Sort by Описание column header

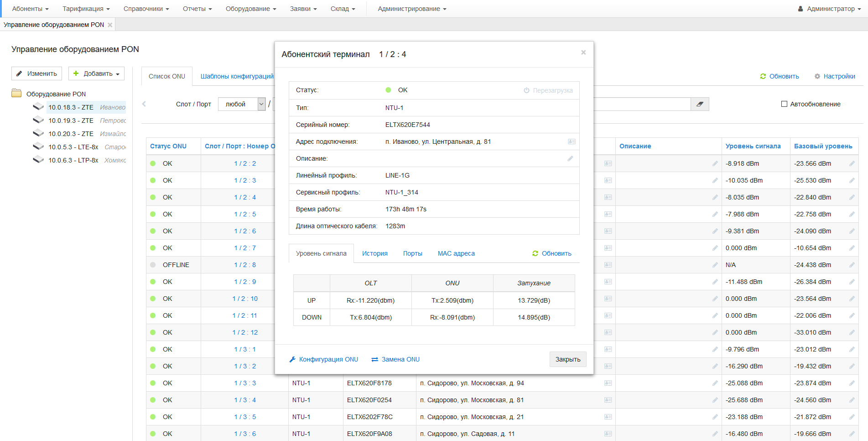click(x=635, y=146)
